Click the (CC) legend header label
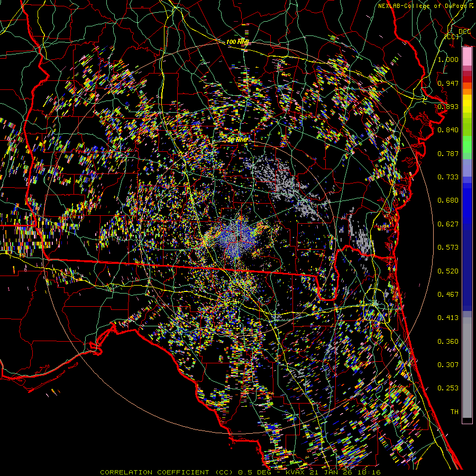 tap(451, 36)
